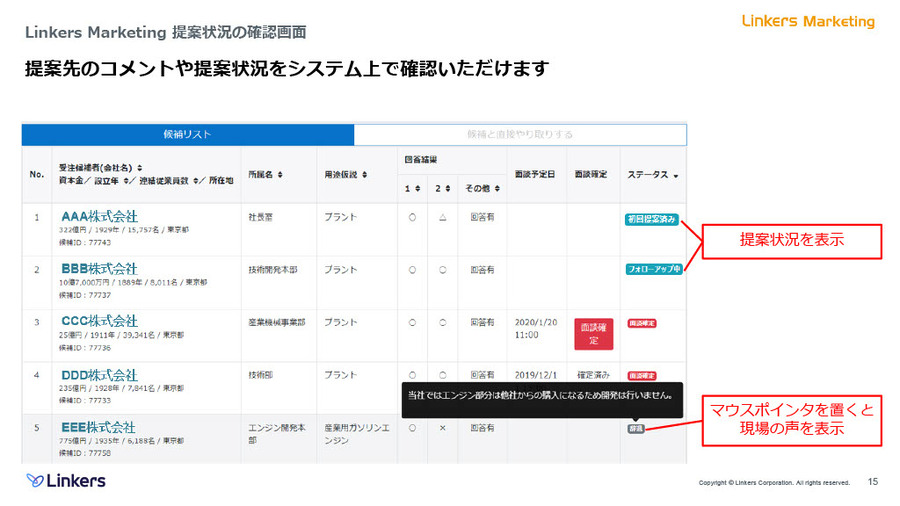This screenshot has width=900, height=506.
Task: Sort the その他 column using its arrows
Action: point(497,188)
